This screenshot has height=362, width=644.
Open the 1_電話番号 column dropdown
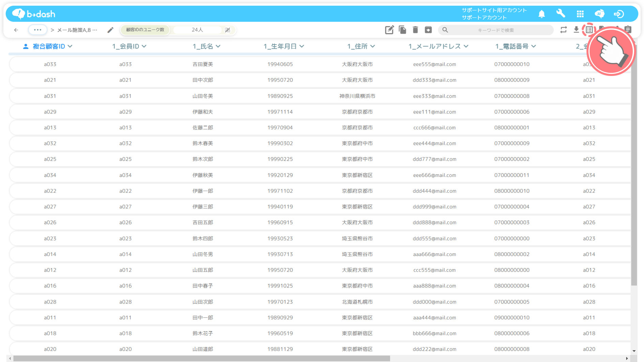[534, 46]
